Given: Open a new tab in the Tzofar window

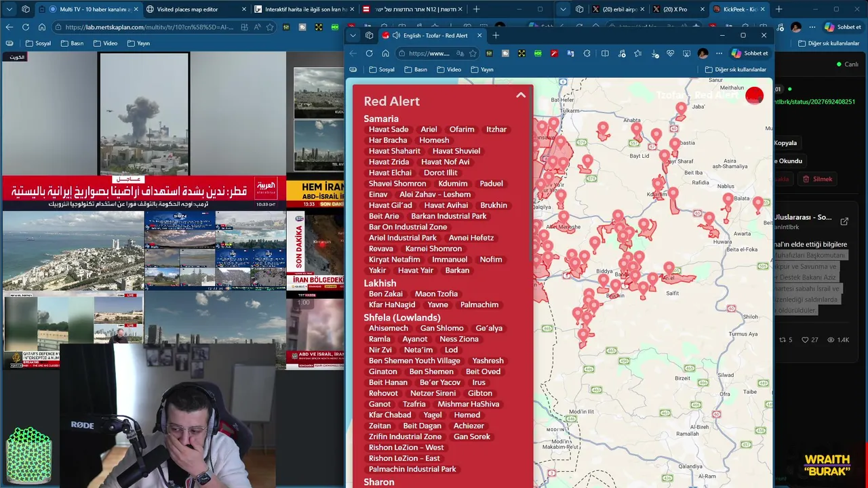Looking at the screenshot, I should click(x=496, y=35).
